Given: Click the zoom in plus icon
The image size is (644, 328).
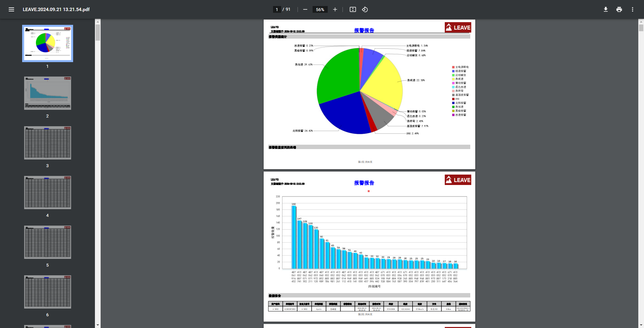Looking at the screenshot, I should (x=335, y=9).
